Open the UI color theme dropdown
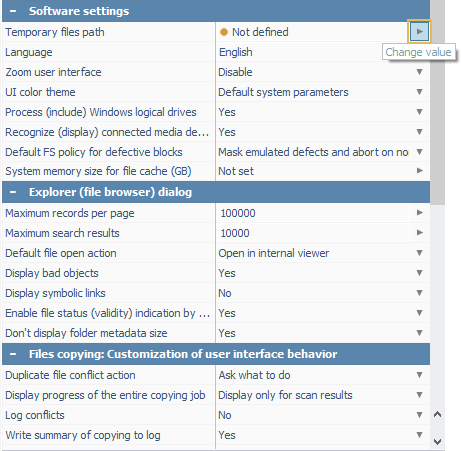This screenshot has width=461, height=451. click(420, 92)
